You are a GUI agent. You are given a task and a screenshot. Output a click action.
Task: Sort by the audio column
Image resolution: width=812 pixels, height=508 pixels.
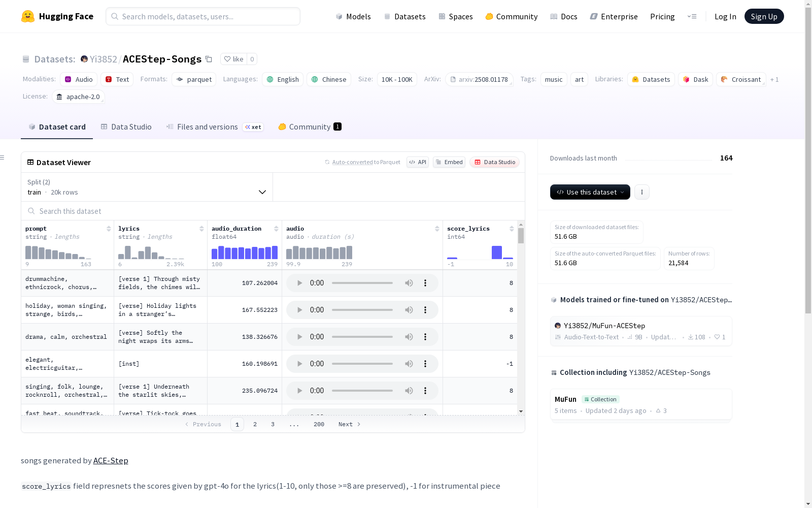click(437, 229)
